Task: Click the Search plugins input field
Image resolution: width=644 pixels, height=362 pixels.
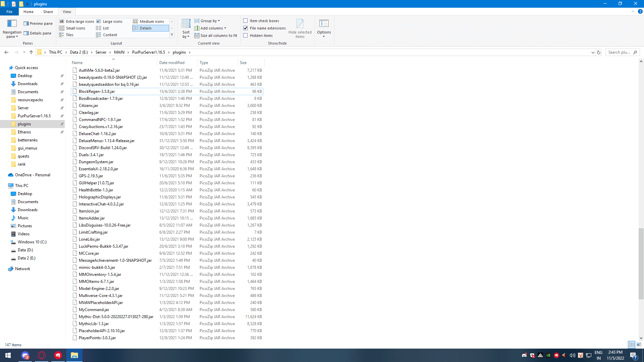Action: 619,52
